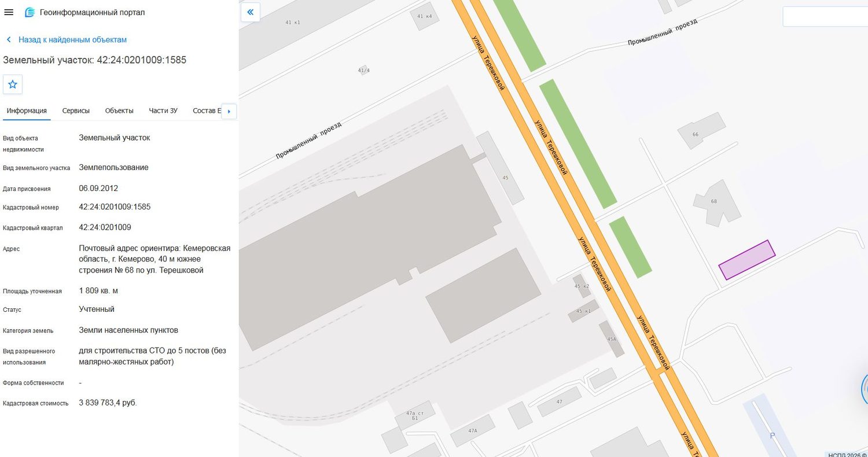Click the cadastral value 3 839 783,4 руб.
Image resolution: width=868 pixels, height=457 pixels.
[108, 403]
